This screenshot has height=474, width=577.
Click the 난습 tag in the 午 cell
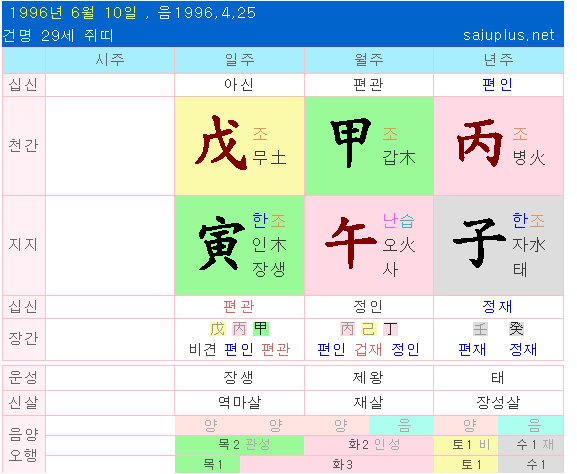click(399, 221)
